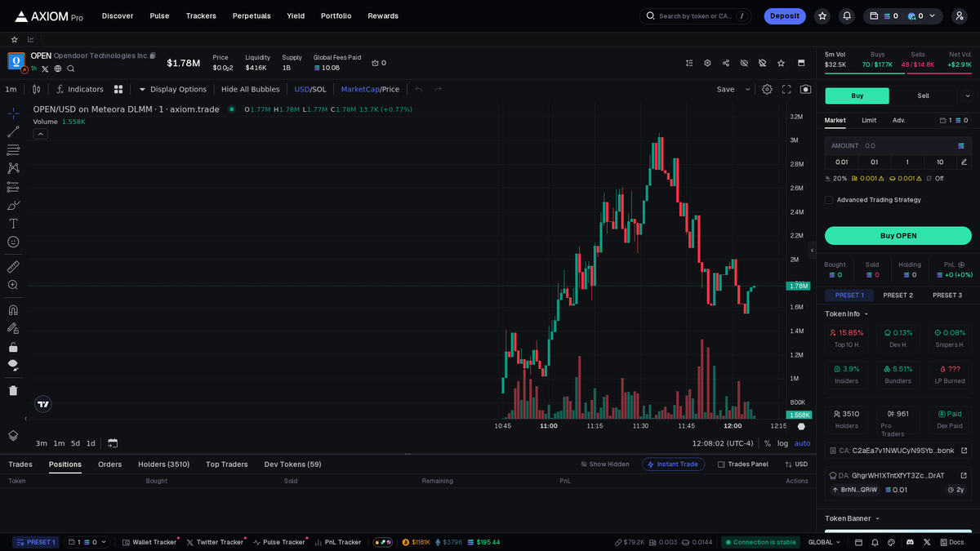The width and height of the screenshot is (980, 551).
Task: Open the user account profile icon
Action: point(960,16)
